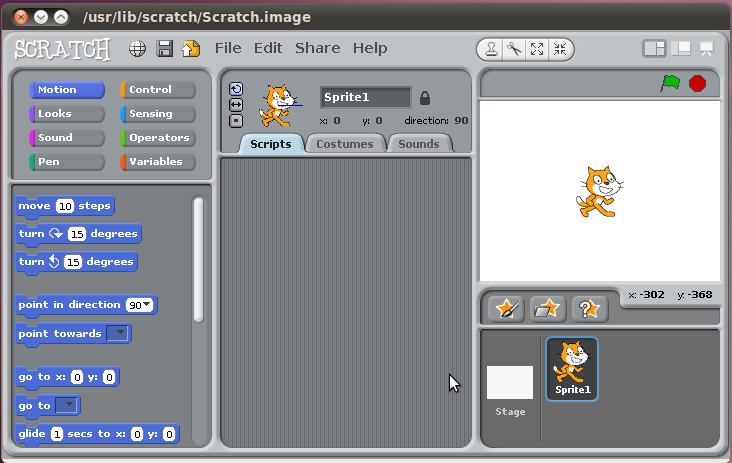Switch to the Scripts tab

click(x=271, y=144)
